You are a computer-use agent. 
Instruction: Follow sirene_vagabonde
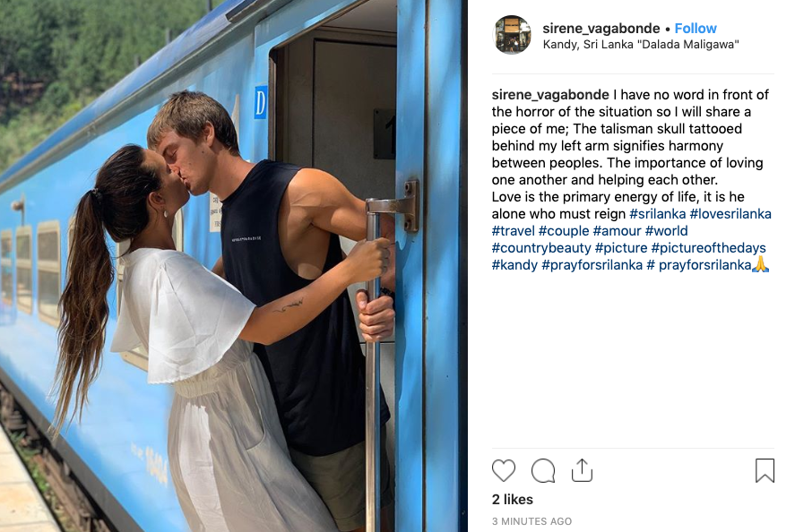(696, 29)
